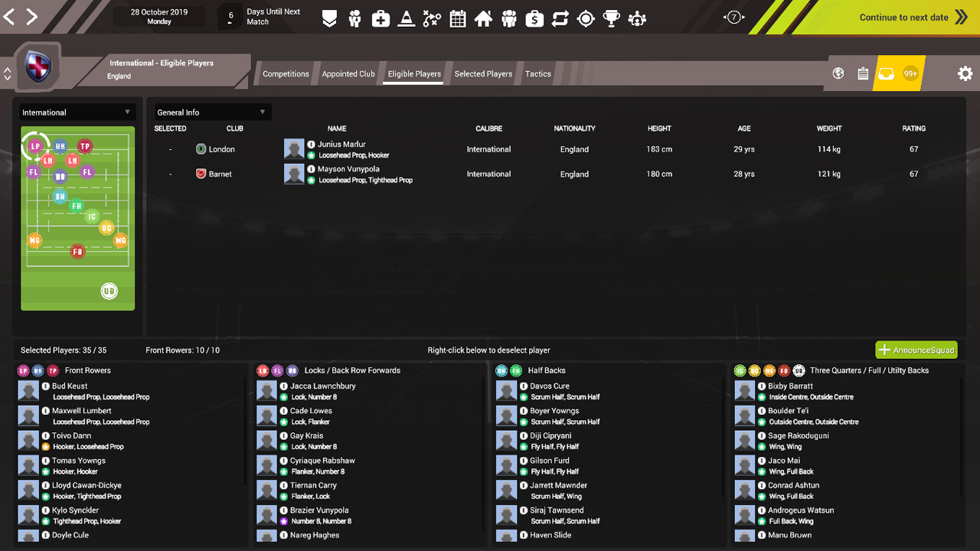Open the International dropdown

[x=77, y=112]
